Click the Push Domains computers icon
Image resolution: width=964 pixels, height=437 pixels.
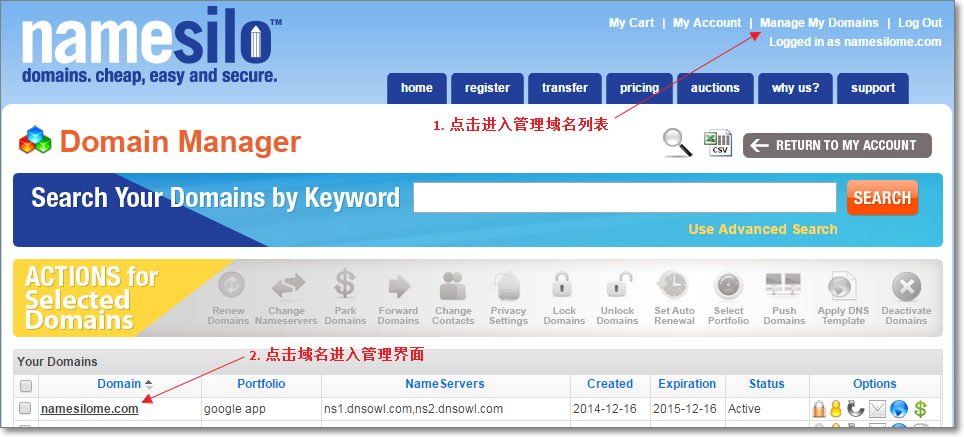point(783,285)
